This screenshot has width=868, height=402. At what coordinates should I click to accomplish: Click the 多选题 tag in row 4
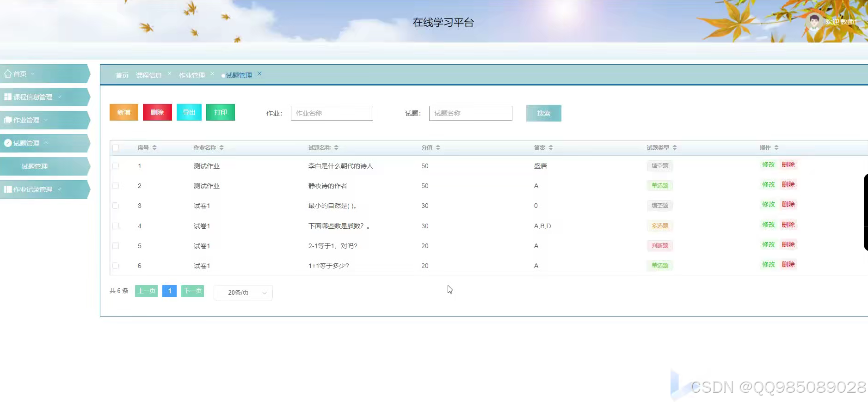[x=660, y=226]
